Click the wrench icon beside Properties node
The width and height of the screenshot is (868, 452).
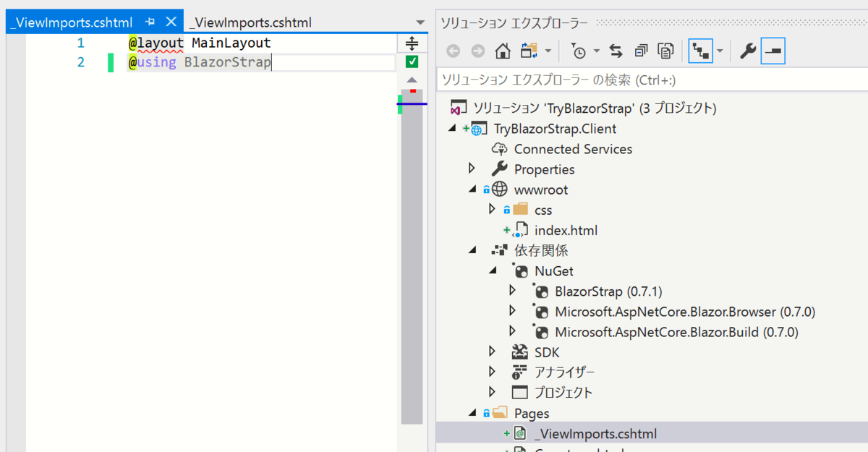(499, 169)
